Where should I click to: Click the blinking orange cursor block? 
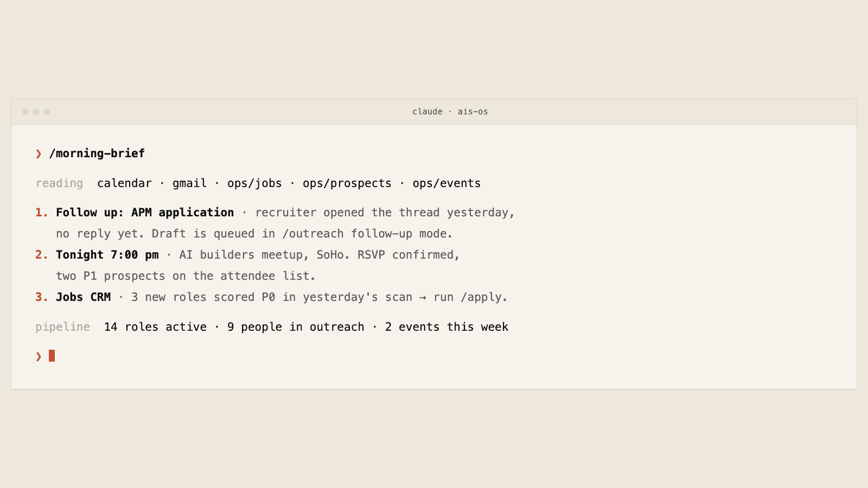(52, 356)
